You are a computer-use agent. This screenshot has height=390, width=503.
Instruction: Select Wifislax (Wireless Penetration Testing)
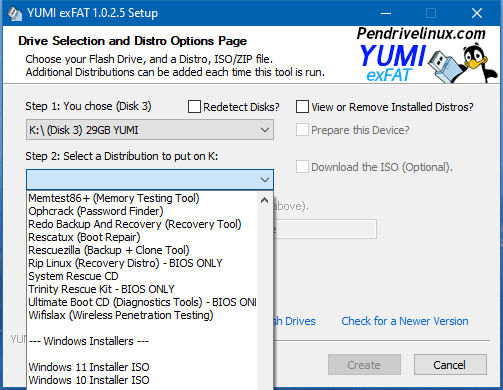(121, 315)
